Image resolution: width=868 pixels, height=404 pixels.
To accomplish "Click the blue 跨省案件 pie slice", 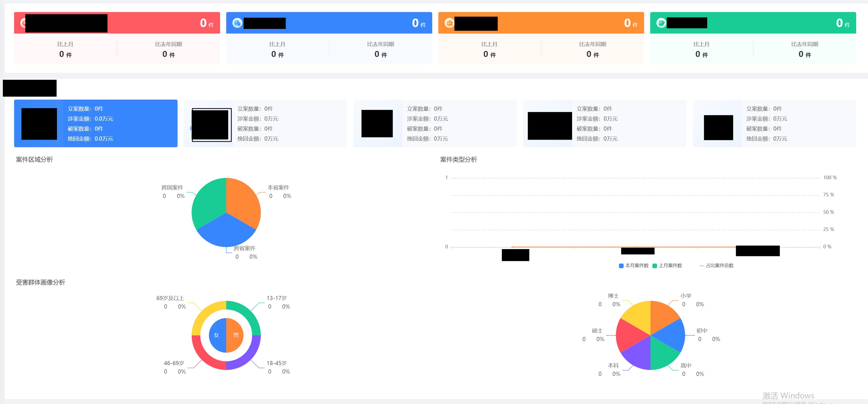I will coord(226,232).
